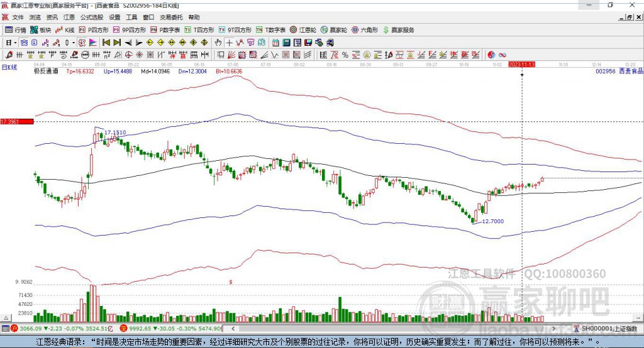644x348 pixels.
Task: Open the 六角形 hexagon tool
Action: click(365, 30)
